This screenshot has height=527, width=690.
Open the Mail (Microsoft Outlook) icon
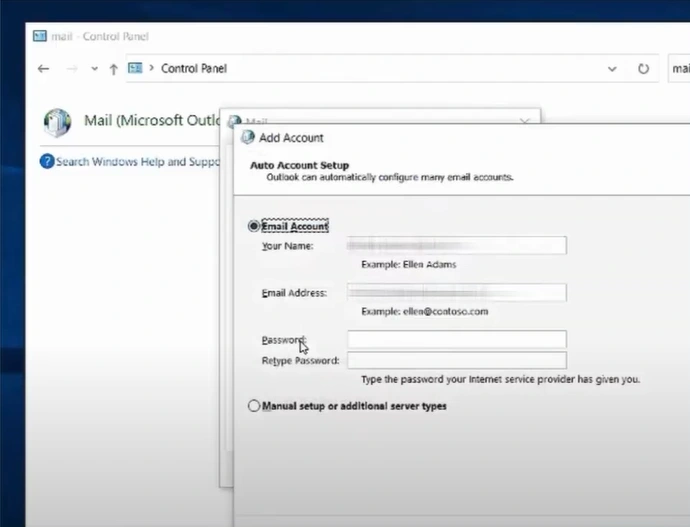click(x=57, y=122)
